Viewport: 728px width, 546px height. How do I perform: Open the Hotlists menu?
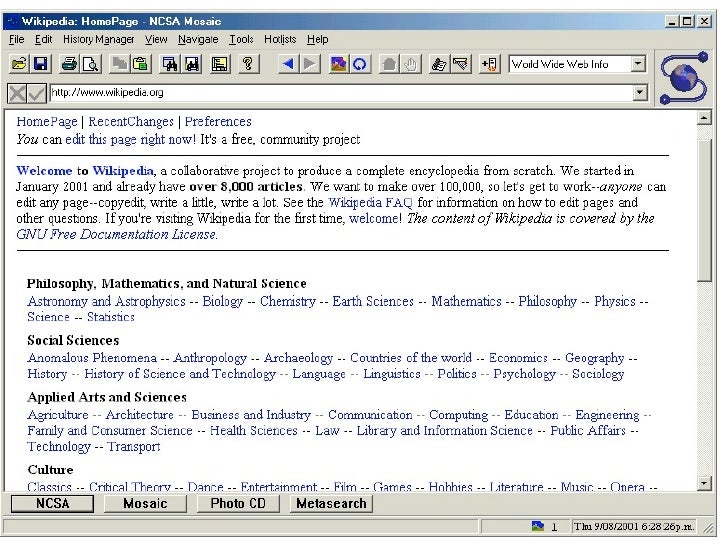pyautogui.click(x=280, y=39)
